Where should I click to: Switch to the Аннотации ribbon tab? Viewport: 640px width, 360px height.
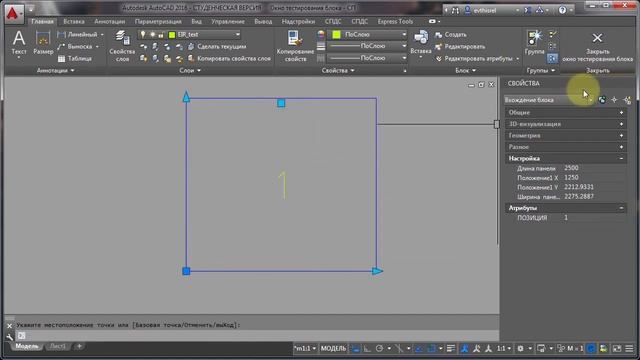pos(109,21)
